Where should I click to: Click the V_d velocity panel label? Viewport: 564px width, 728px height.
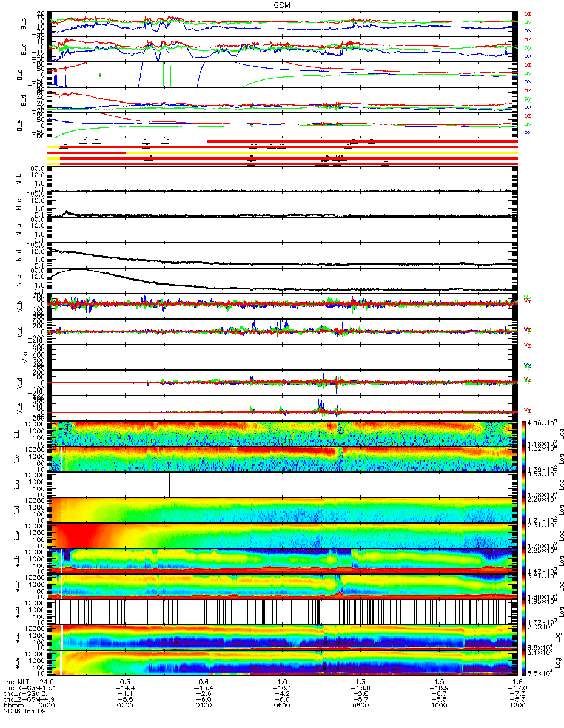[19, 383]
